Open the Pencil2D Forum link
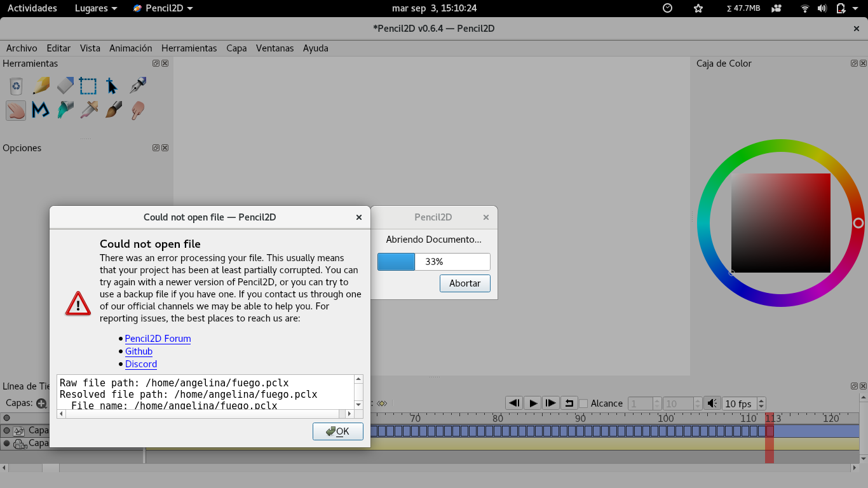 coord(158,339)
